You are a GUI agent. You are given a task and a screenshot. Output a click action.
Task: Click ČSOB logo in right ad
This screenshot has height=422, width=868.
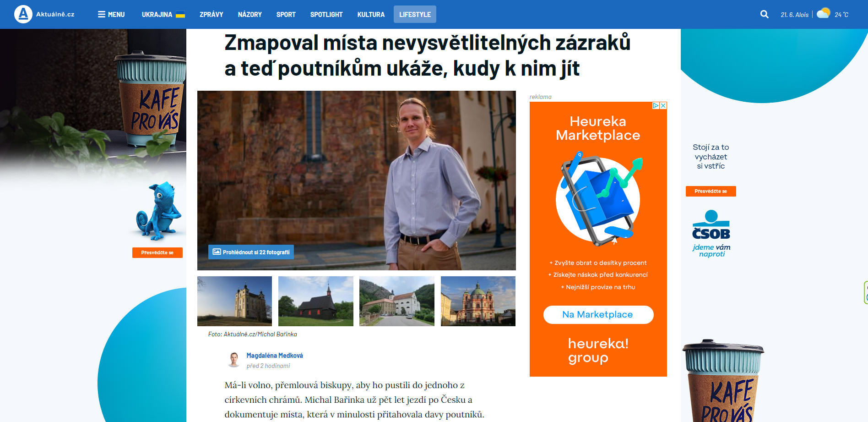[x=711, y=225]
